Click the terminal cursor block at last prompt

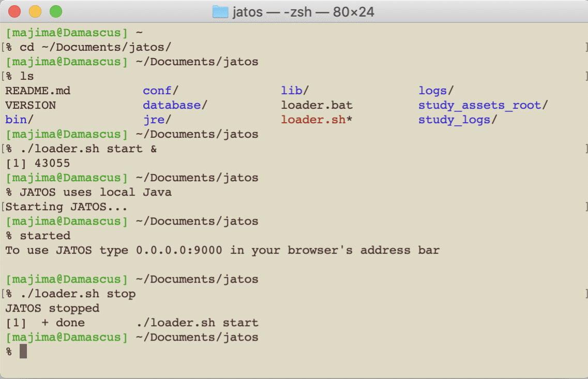23,352
